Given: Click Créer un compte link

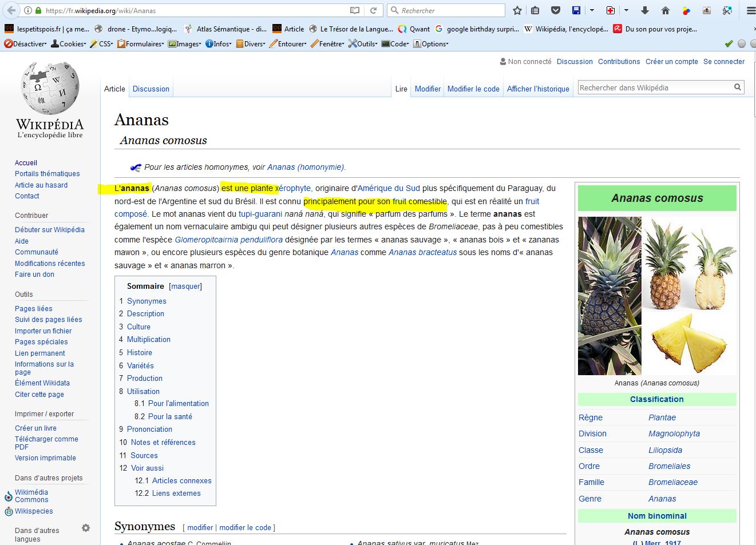Looking at the screenshot, I should tap(672, 62).
